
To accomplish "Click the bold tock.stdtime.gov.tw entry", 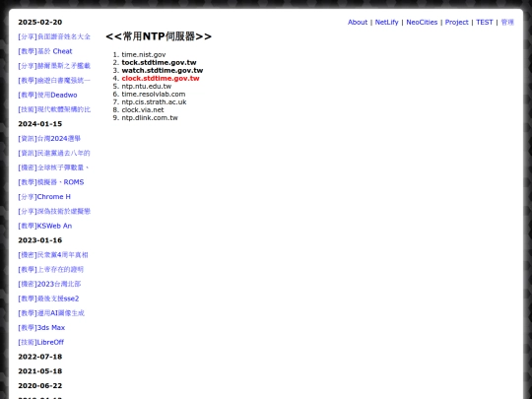I will 160,62.
